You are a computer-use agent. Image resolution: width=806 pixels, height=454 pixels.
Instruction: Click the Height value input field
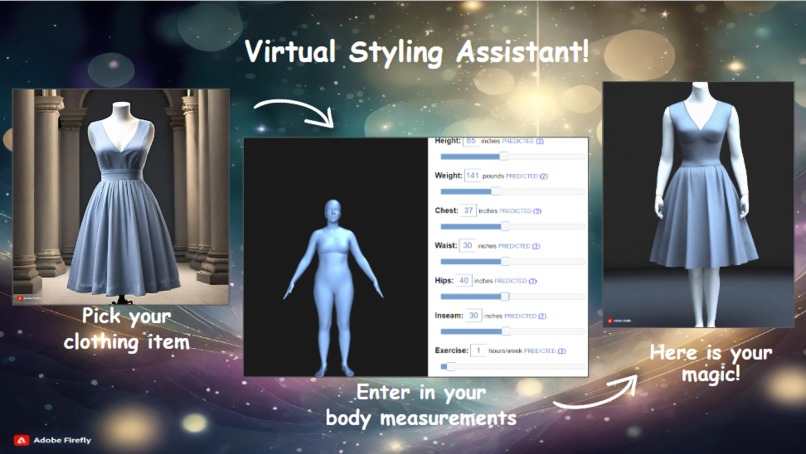[470, 141]
